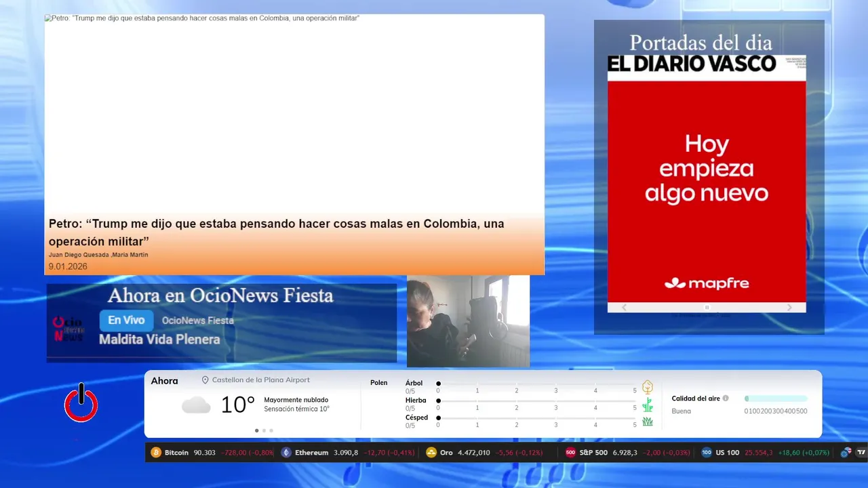Click the Bitcoin price 90.303
This screenshot has height=488, width=868.
point(205,453)
